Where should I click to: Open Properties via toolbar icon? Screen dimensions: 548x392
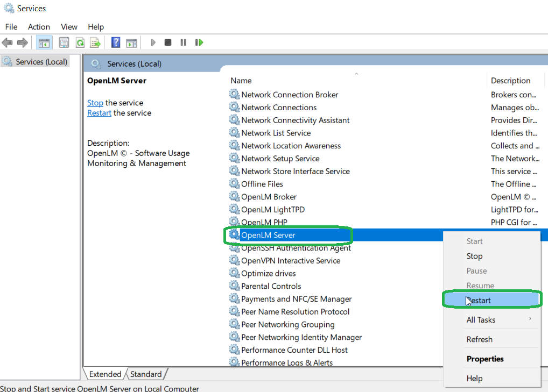tap(64, 42)
